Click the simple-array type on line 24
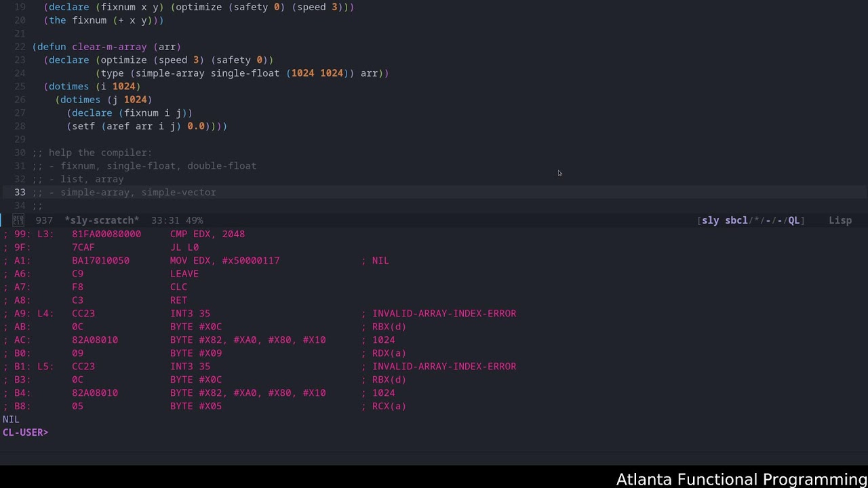Viewport: 868px width, 488px height. tap(170, 73)
